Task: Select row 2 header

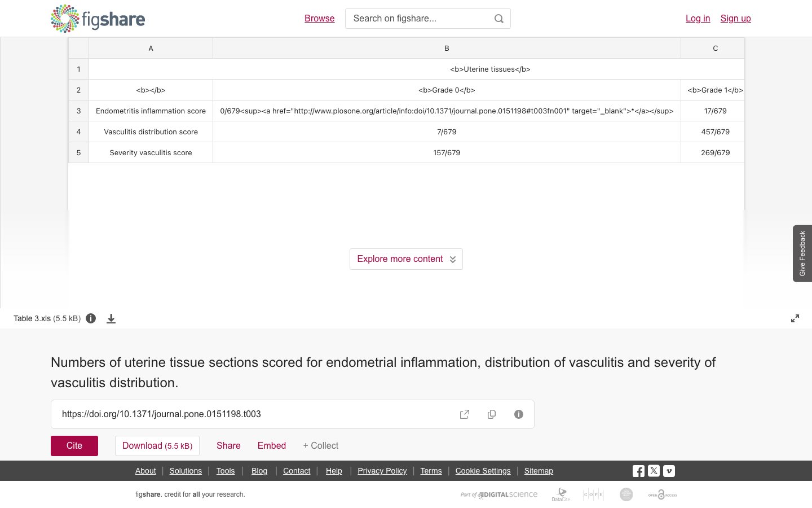Action: pos(78,90)
